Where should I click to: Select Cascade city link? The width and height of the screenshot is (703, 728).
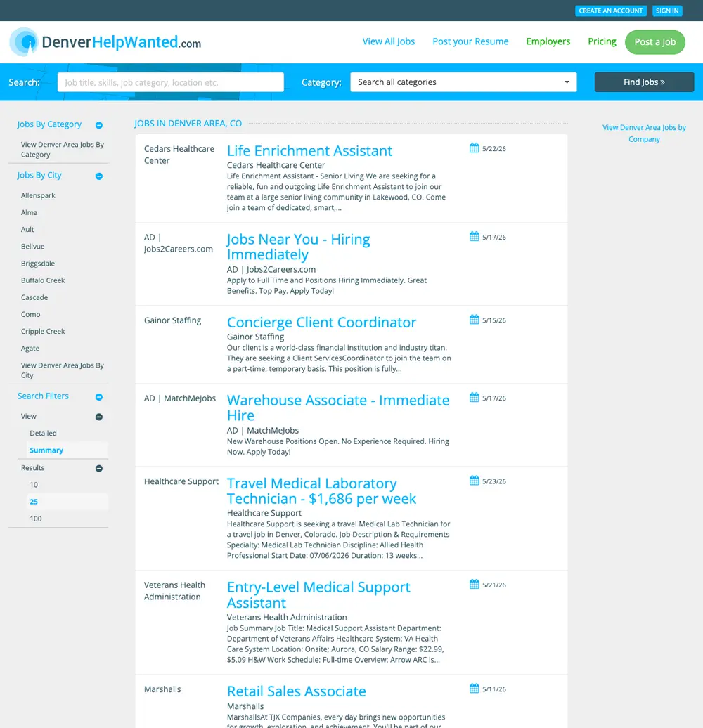point(34,298)
